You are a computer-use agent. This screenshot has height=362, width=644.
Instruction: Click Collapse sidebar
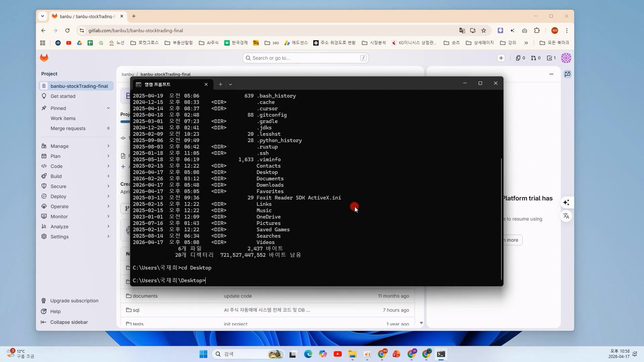coord(69,322)
